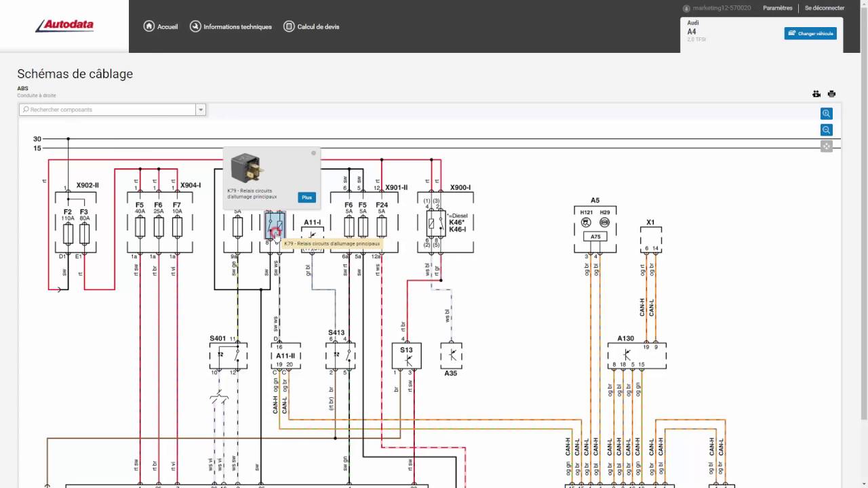Select the A35 component symbol

pos(451,355)
